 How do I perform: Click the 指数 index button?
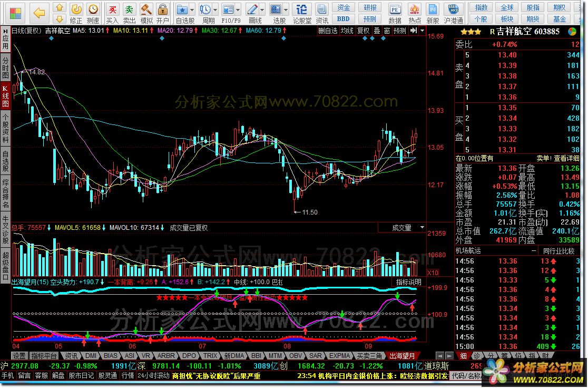tap(481, 7)
